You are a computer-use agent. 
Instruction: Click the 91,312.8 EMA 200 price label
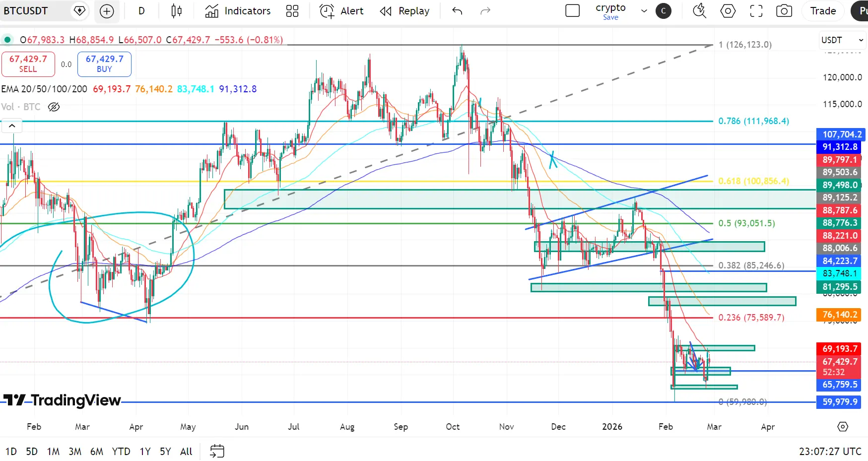[x=838, y=147]
